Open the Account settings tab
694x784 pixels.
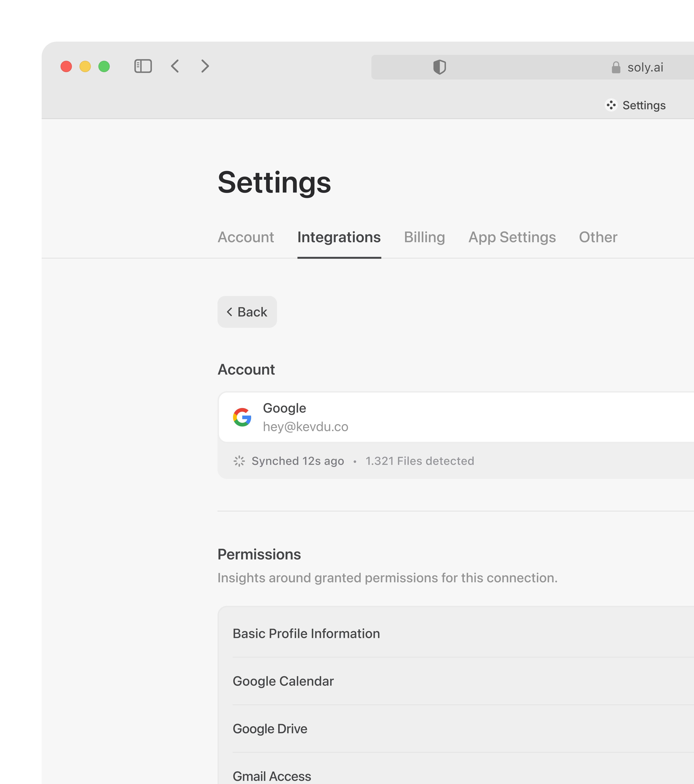(x=246, y=237)
